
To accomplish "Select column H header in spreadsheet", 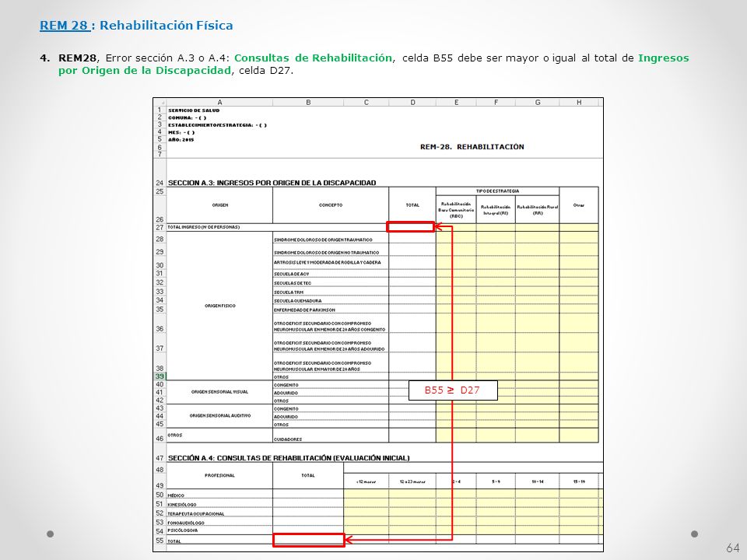I will coord(579,103).
